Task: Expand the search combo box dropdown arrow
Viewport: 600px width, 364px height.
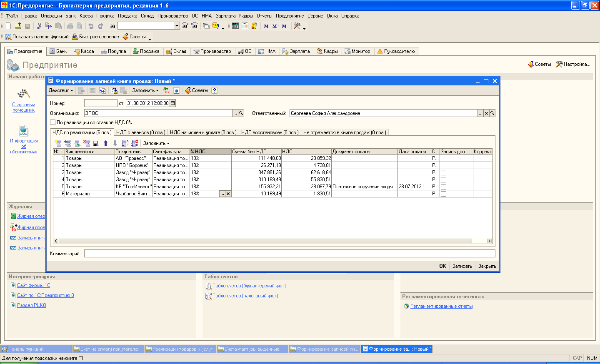Action: tap(177, 26)
